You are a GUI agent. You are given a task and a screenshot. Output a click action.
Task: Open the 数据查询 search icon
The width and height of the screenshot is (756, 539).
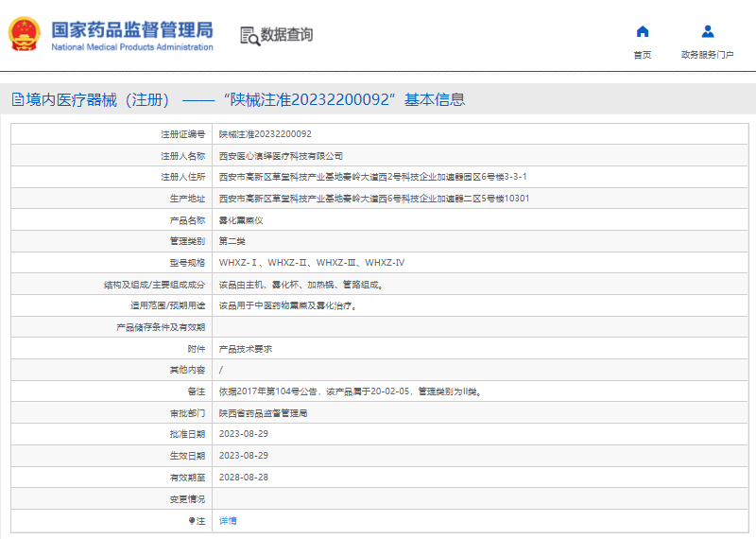249,36
